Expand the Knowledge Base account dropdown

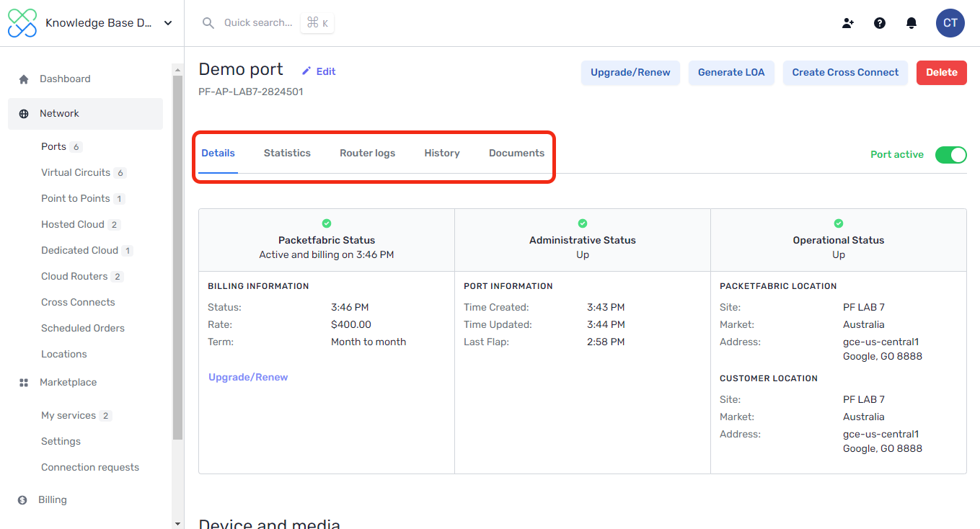click(168, 23)
